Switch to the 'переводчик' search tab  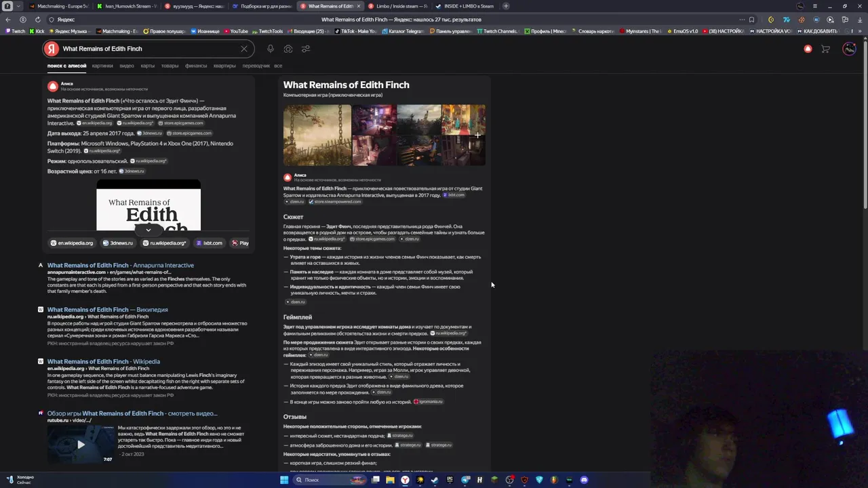click(x=256, y=66)
